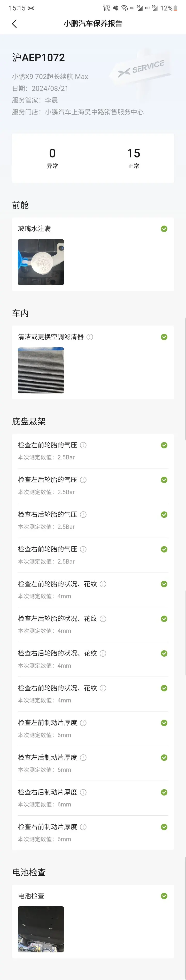The image size is (186, 980).
Task: Tap info icon next to 检查左后制动片厚度
Action: pyautogui.click(x=83, y=757)
